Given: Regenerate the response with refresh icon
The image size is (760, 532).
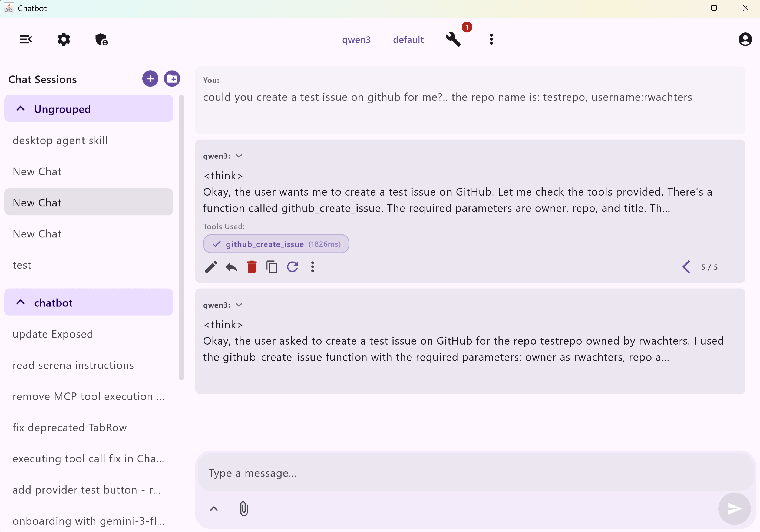Looking at the screenshot, I should 292,267.
